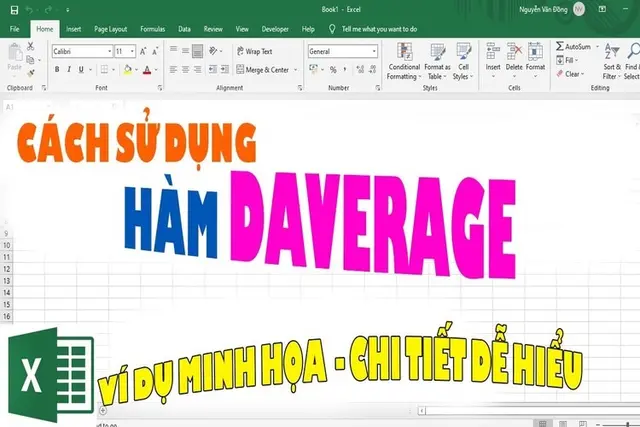Open Quick Access Toolbar customize arrow
Viewport: 640px width, 427px height.
tap(67, 10)
